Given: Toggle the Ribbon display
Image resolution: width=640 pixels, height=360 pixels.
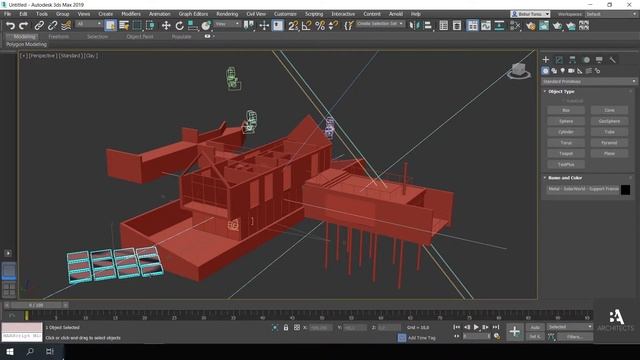Looking at the screenshot, I should pos(472,26).
